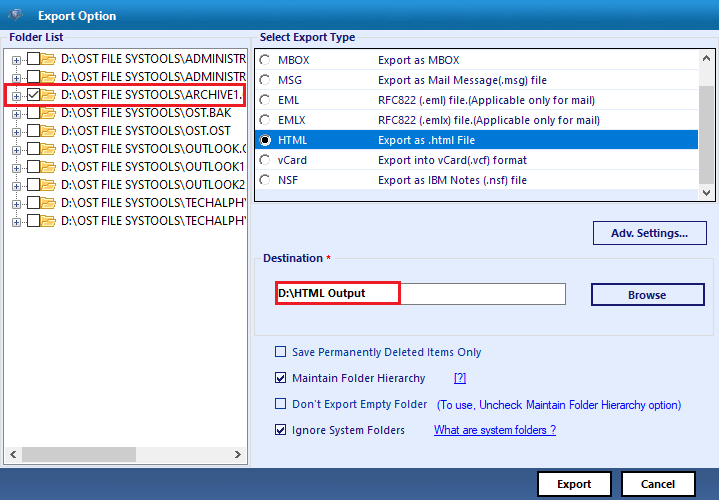Click the Browse button
This screenshot has width=719, height=500.
pyautogui.click(x=647, y=294)
